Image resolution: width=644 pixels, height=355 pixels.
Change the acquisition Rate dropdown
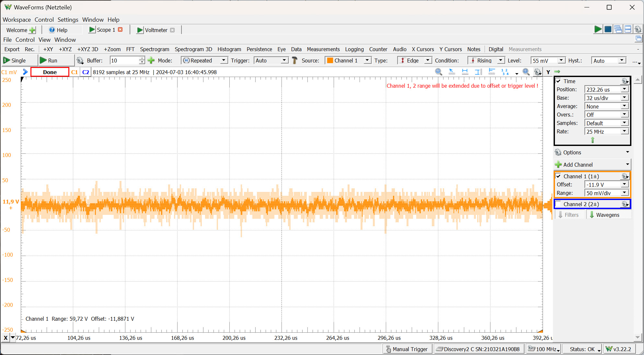coord(625,131)
